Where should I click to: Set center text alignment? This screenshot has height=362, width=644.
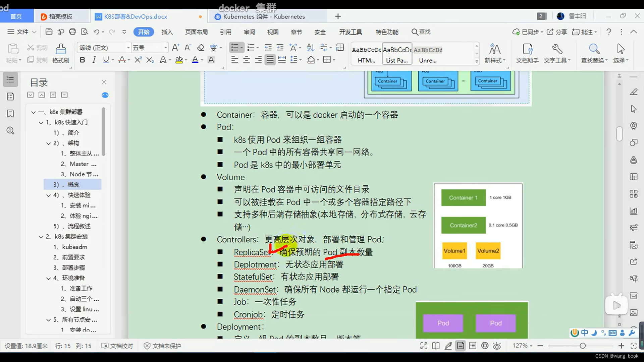pyautogui.click(x=247, y=60)
